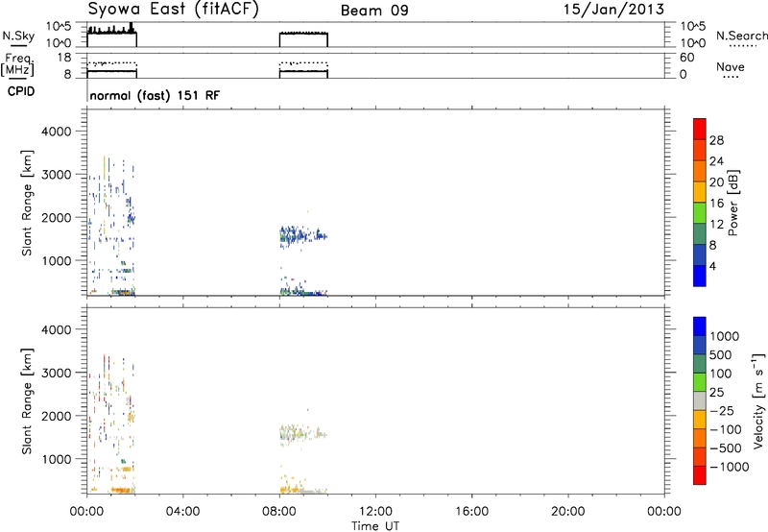Click 'Slant Range [km]' label of power panel
768x532 pixels.
click(x=27, y=203)
